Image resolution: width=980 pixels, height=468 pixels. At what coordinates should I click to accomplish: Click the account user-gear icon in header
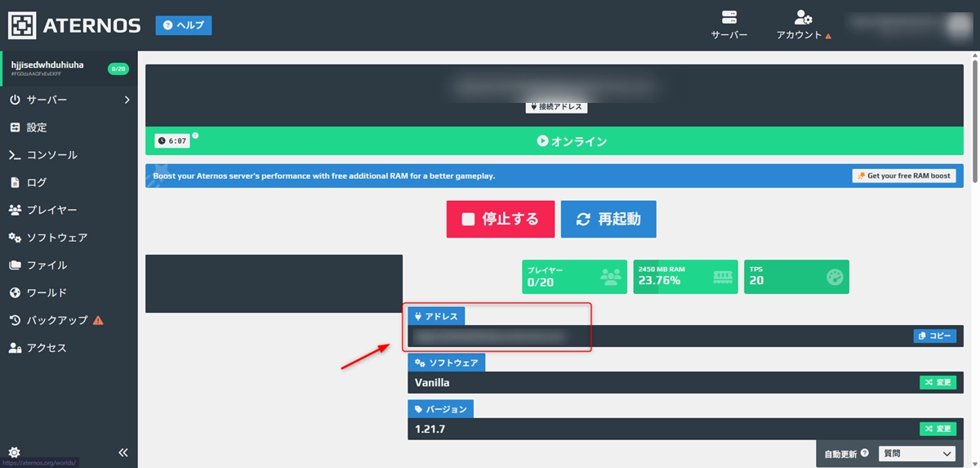click(x=804, y=17)
